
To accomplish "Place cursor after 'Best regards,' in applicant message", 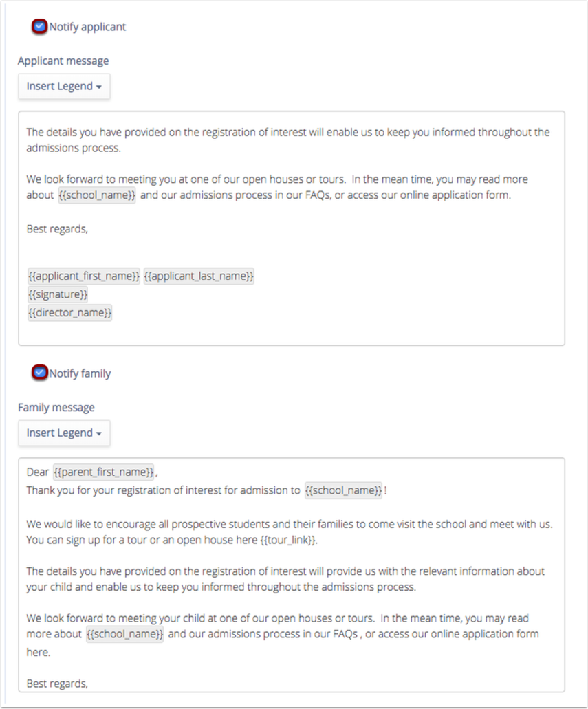I will click(x=89, y=229).
